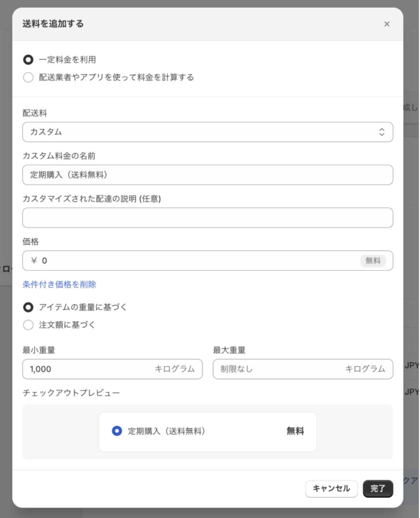Viewport: 420px width, 518px height.
Task: Click the 配送料 dropdown chevron arrows
Action: tap(382, 132)
